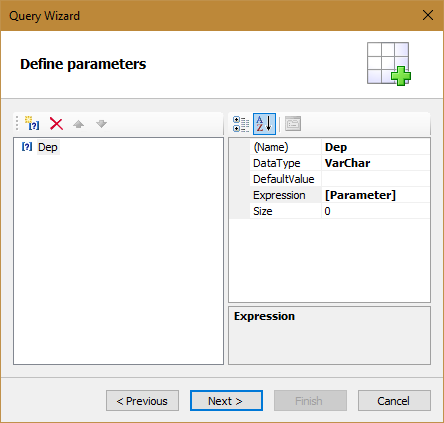Open the DataType VarChar dropdown
This screenshot has width=444, height=423.
click(x=376, y=163)
